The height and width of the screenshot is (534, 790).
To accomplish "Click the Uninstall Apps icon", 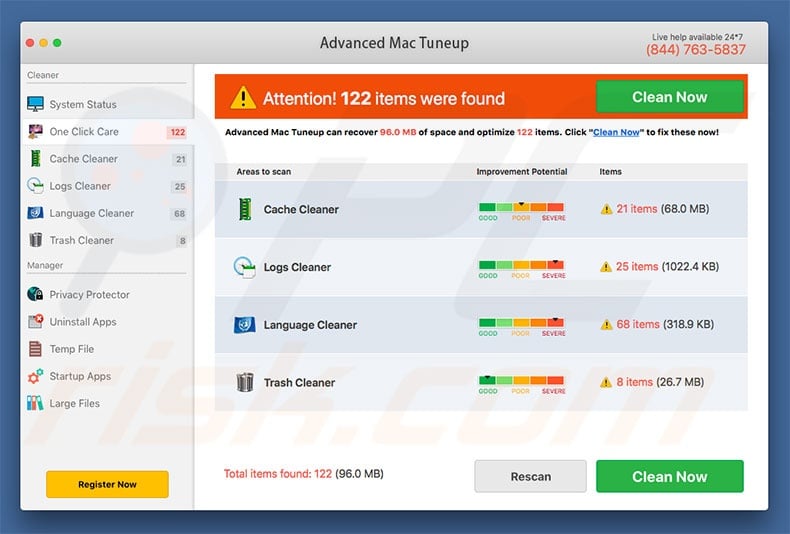I will pyautogui.click(x=35, y=321).
